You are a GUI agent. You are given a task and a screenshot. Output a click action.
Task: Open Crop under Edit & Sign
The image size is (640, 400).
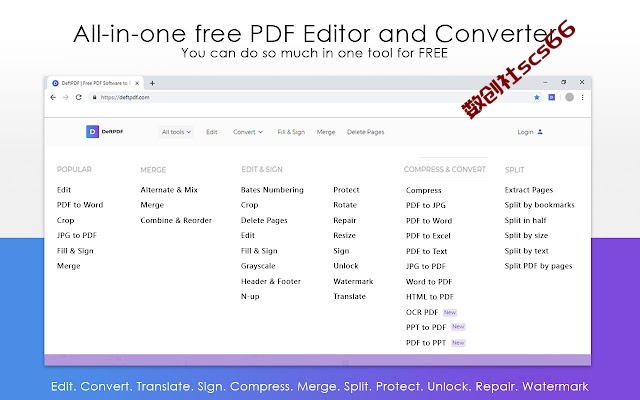(249, 205)
